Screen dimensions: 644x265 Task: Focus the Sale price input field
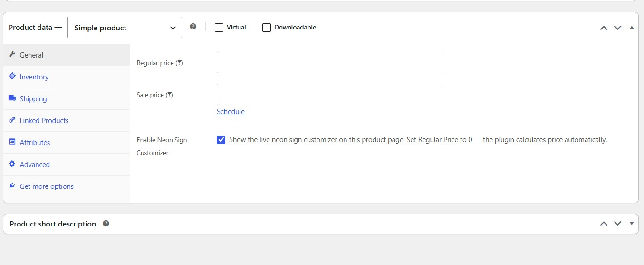[x=329, y=94]
